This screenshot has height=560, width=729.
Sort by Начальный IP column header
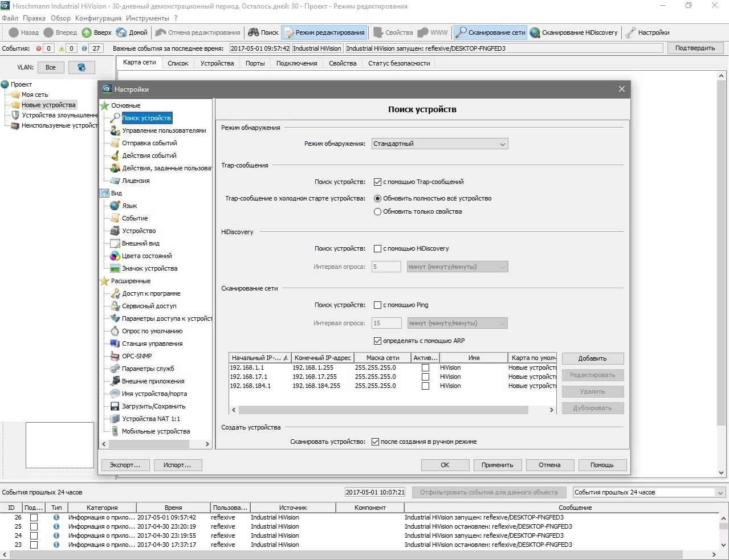pyautogui.click(x=260, y=358)
